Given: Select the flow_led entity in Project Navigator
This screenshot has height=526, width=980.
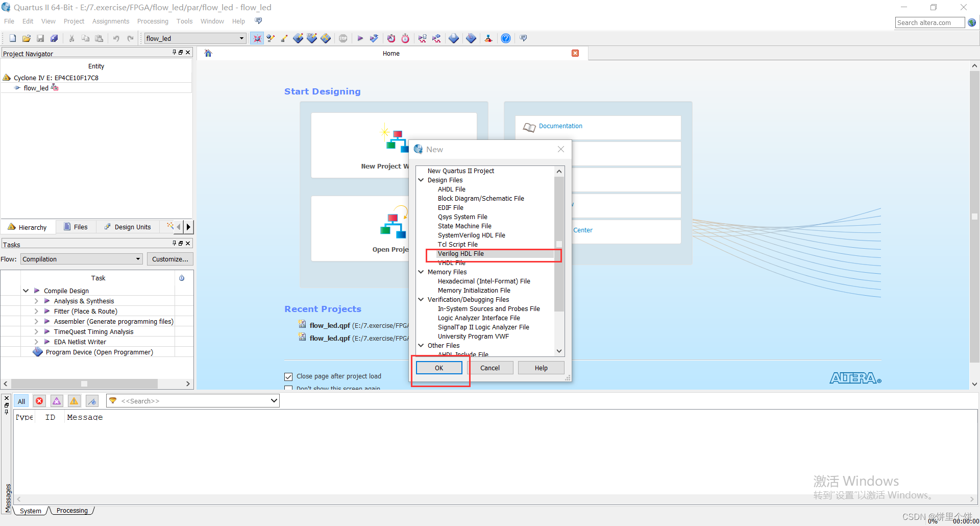Looking at the screenshot, I should (x=36, y=88).
